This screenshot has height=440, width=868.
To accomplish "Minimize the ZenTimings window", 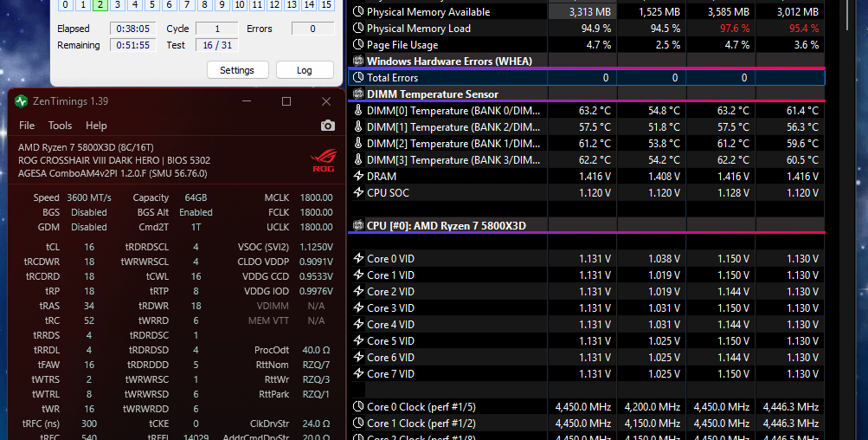I will click(x=247, y=100).
